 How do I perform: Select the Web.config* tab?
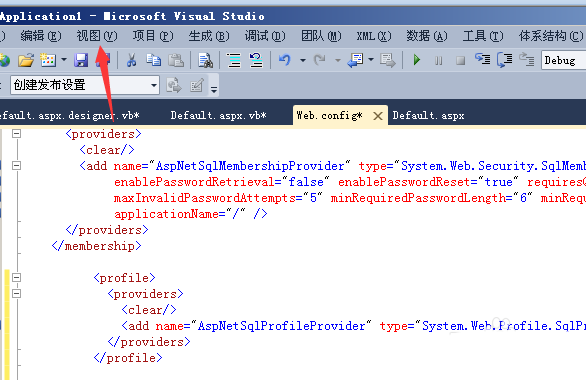(329, 115)
